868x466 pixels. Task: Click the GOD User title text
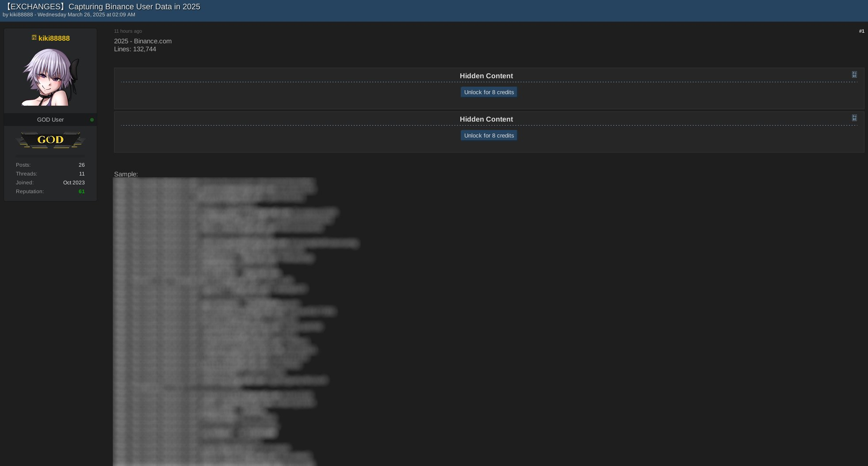click(50, 120)
